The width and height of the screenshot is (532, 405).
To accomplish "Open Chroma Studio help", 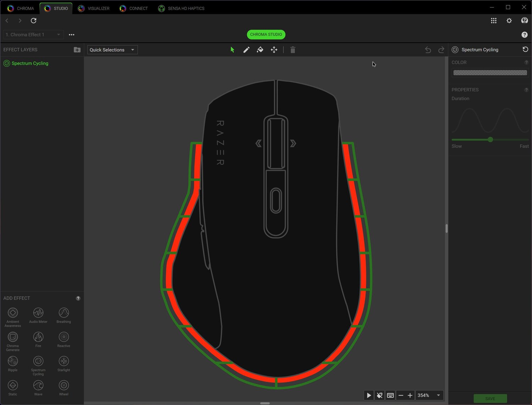I will [525, 34].
